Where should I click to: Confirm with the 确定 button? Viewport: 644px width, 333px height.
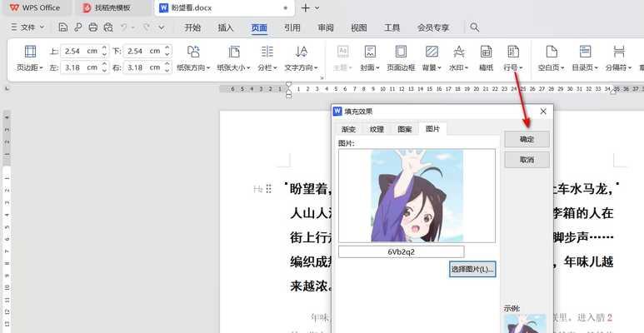(x=527, y=139)
